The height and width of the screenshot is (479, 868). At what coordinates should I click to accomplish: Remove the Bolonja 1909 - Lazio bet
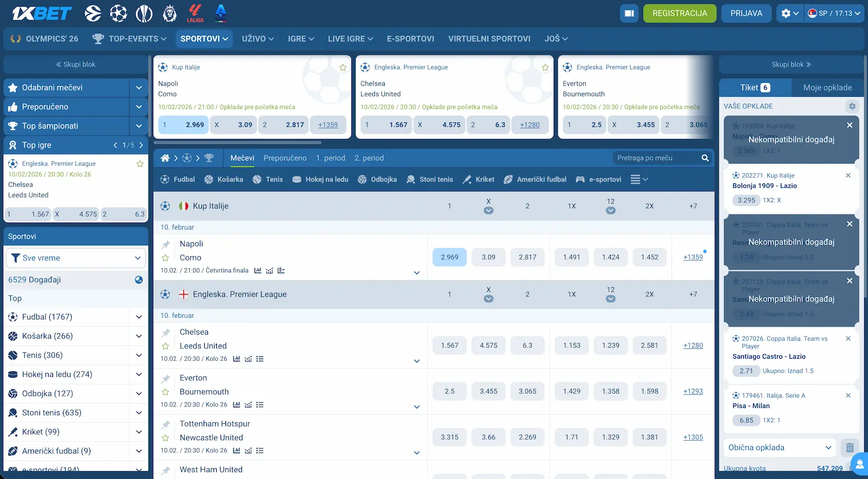[x=848, y=176]
